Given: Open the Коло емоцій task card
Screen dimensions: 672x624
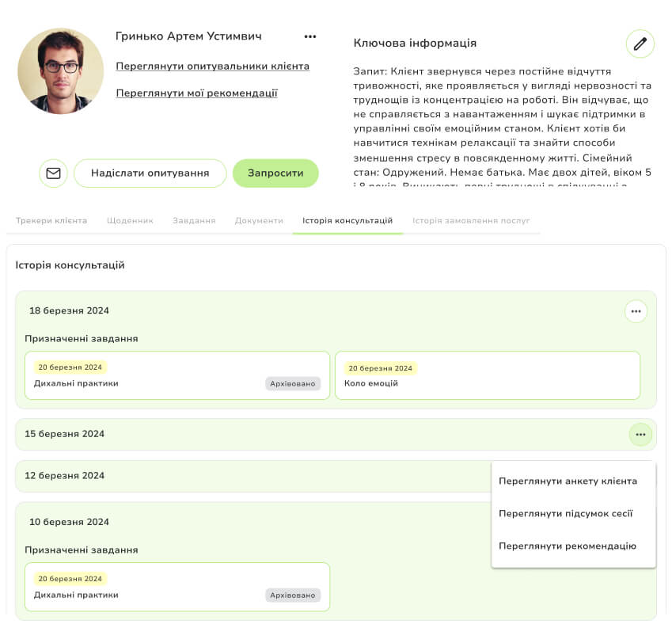Looking at the screenshot, I should point(487,375).
